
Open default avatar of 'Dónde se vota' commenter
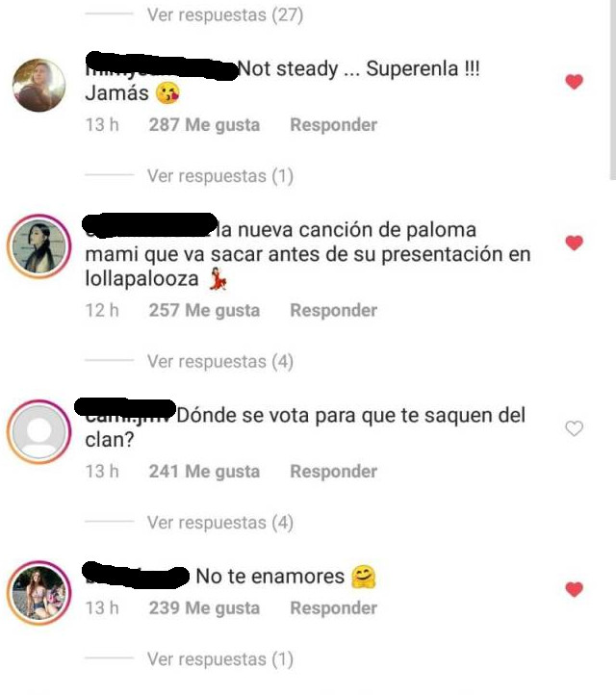point(39,431)
